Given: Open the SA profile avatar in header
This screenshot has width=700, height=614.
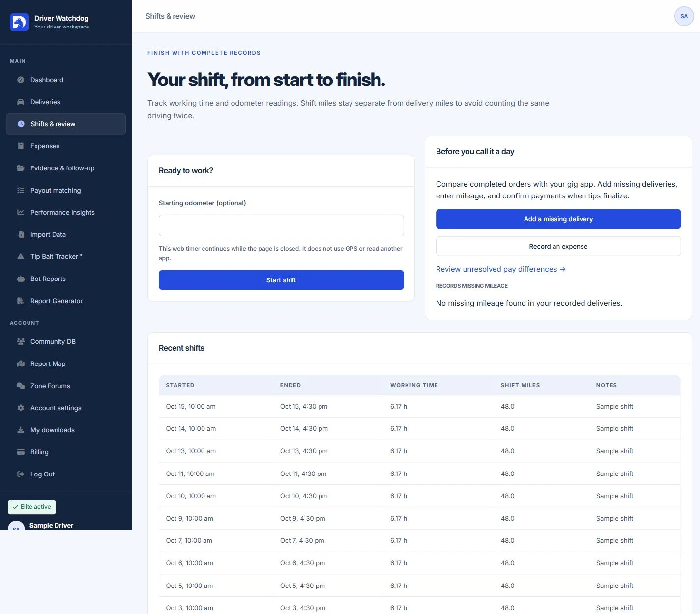Looking at the screenshot, I should [x=684, y=16].
